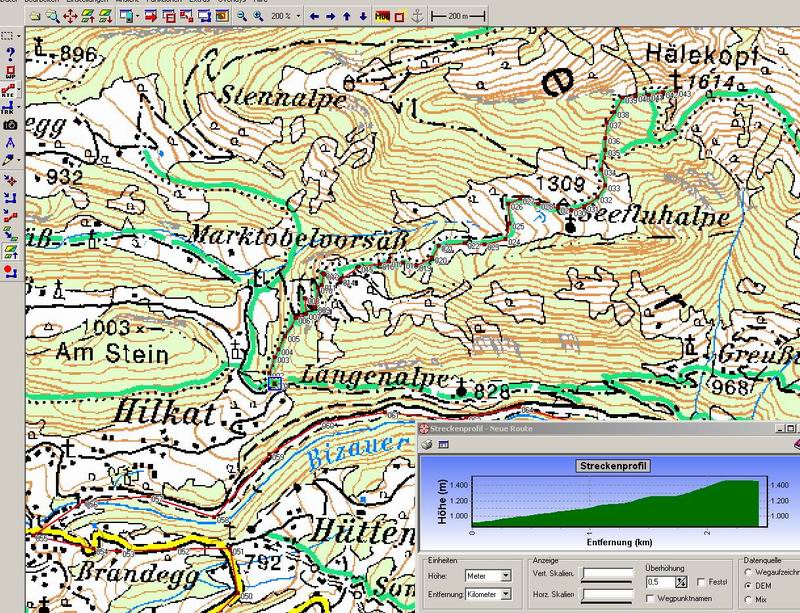Select the Wegaufzeichnung data source radio button
This screenshot has height=613, width=800.
pos(748,572)
